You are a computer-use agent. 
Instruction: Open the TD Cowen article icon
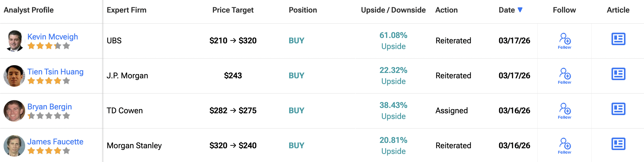click(618, 109)
